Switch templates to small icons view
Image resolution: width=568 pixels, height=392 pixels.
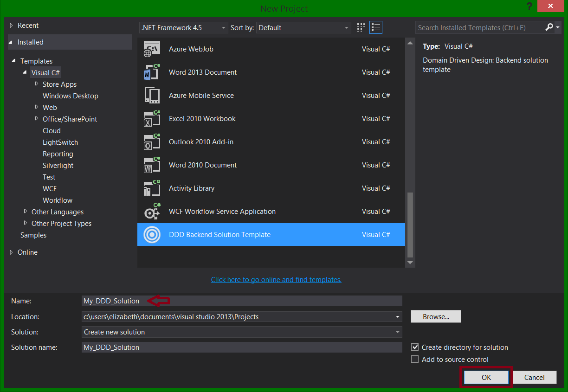(361, 27)
